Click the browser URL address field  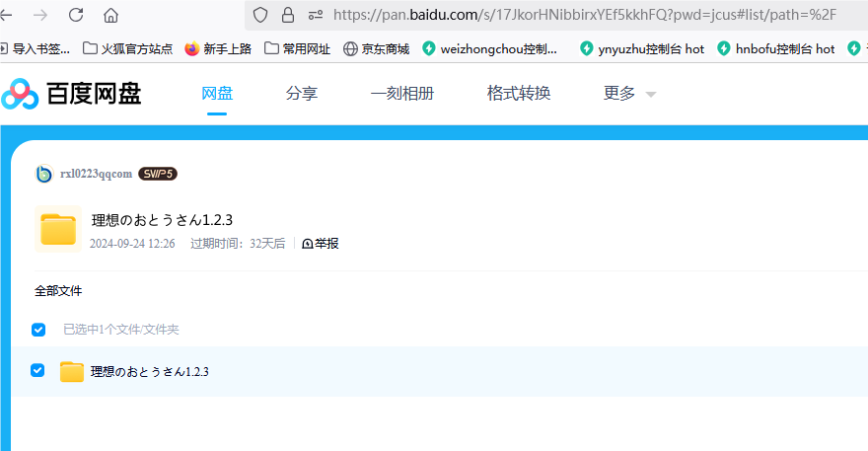592,15
